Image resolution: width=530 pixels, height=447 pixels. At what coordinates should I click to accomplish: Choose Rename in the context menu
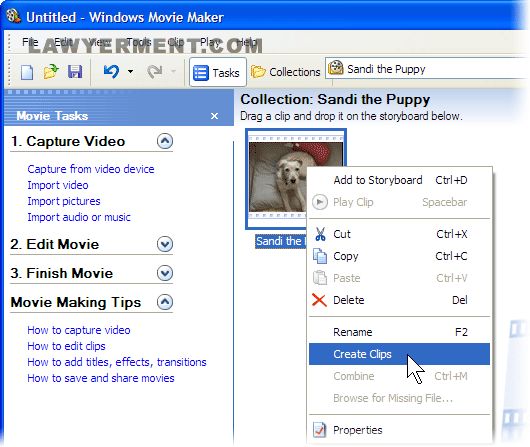coord(399,332)
